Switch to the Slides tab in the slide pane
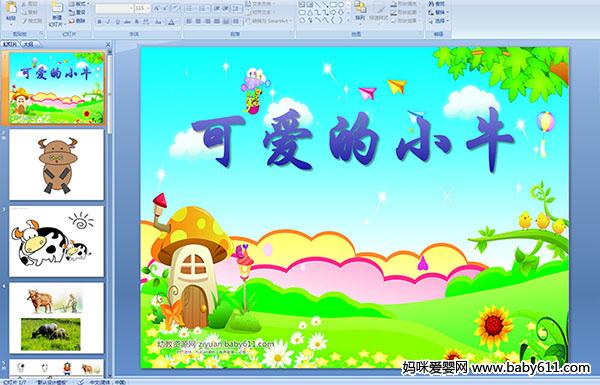Image resolution: width=600 pixels, height=385 pixels. pyautogui.click(x=10, y=44)
